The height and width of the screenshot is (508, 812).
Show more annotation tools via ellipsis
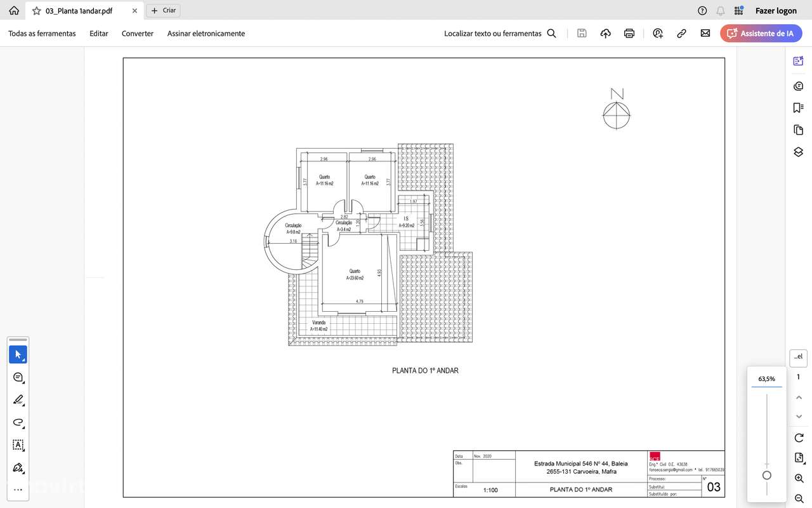[x=18, y=489]
